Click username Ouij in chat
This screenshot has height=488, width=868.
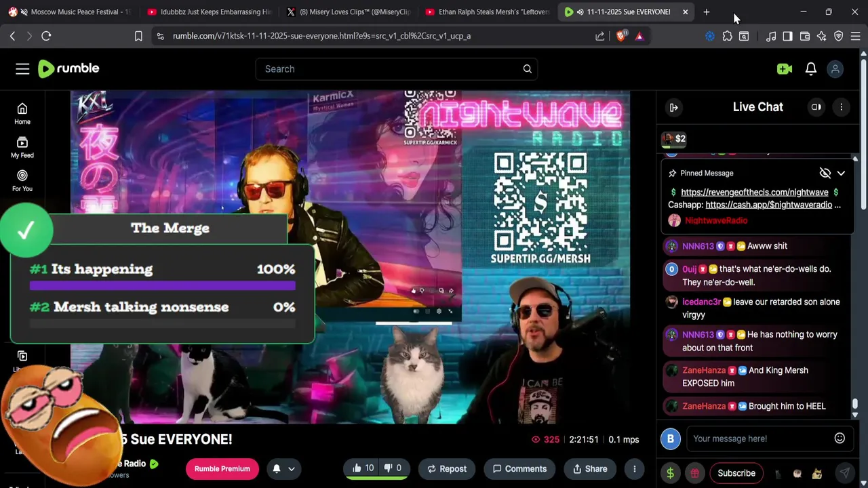(689, 268)
